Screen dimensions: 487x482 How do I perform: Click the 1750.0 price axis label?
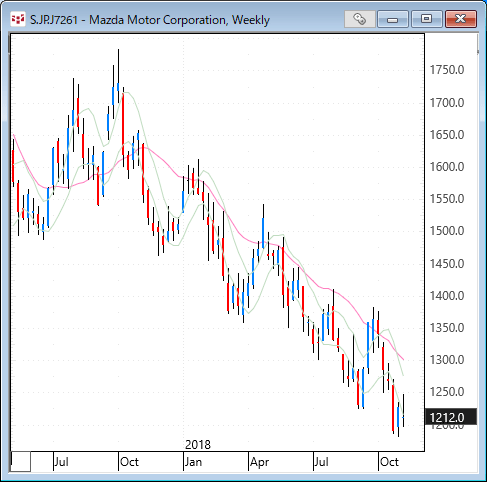[x=447, y=70]
